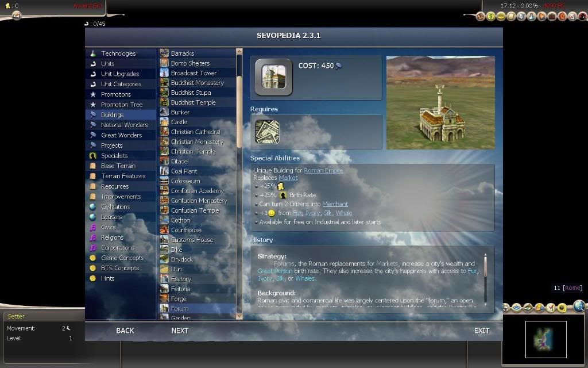Select Forge in the building list
This screenshot has width=588, height=368.
pyautogui.click(x=198, y=298)
